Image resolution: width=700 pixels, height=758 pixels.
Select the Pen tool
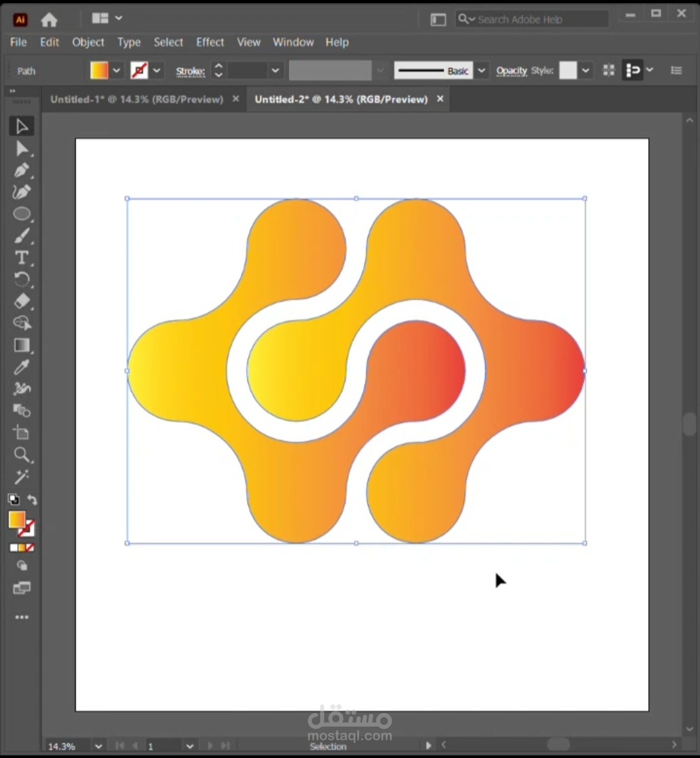[x=21, y=170]
